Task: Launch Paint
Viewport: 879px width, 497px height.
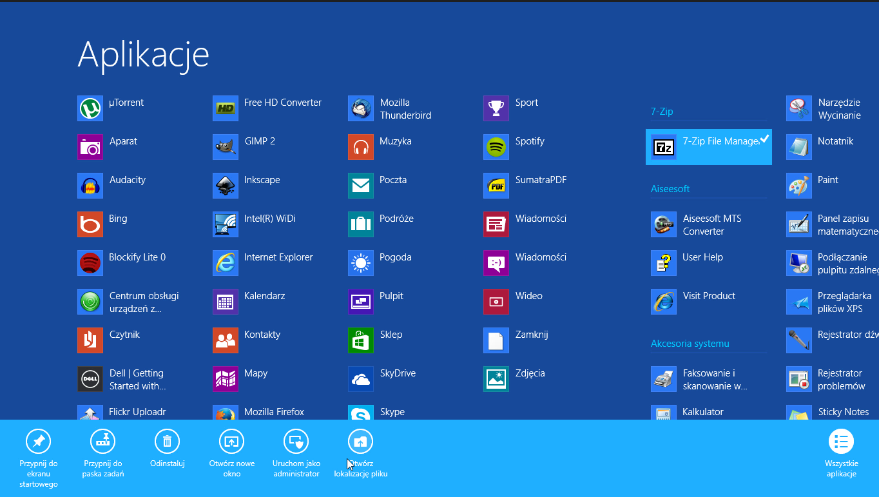Action: point(799,185)
